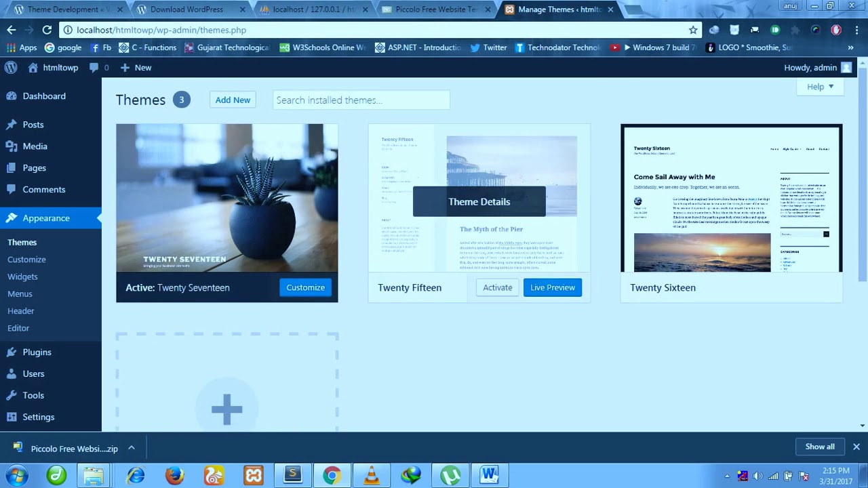
Task: Open the comments bubble in admin bar
Action: [x=99, y=67]
